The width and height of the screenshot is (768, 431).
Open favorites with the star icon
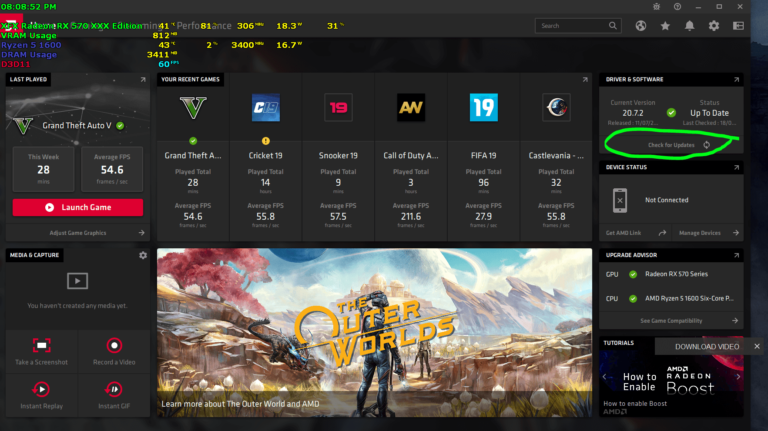[x=665, y=25]
